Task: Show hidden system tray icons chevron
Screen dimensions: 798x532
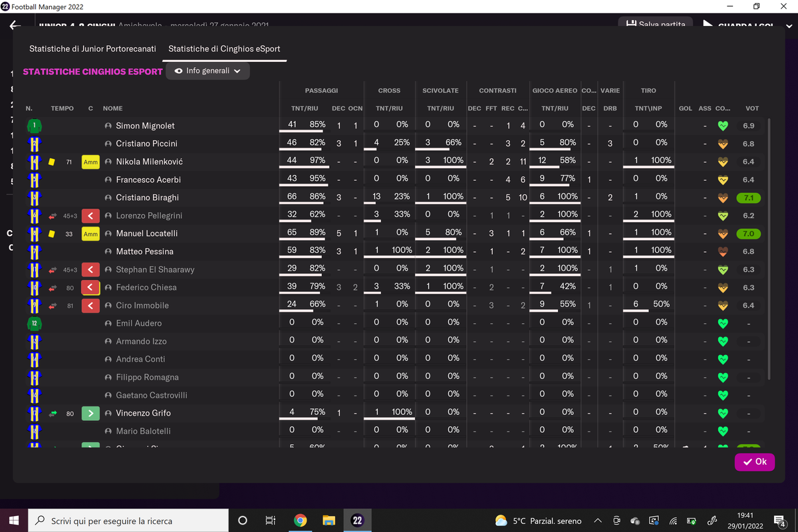Action: pos(598,521)
